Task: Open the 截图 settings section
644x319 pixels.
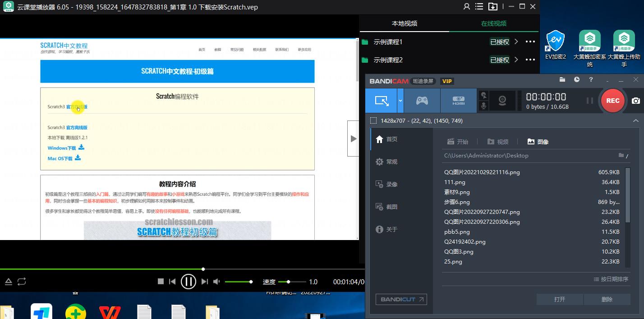Action: point(386,207)
